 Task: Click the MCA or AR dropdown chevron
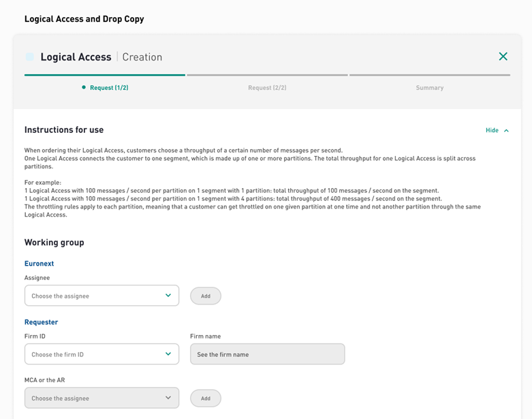[x=168, y=398]
